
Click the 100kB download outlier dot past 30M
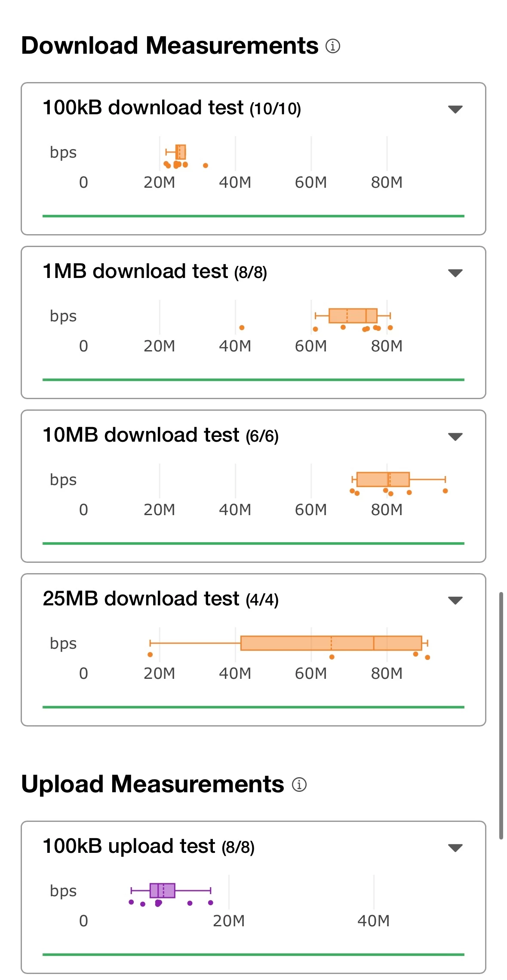tap(206, 165)
